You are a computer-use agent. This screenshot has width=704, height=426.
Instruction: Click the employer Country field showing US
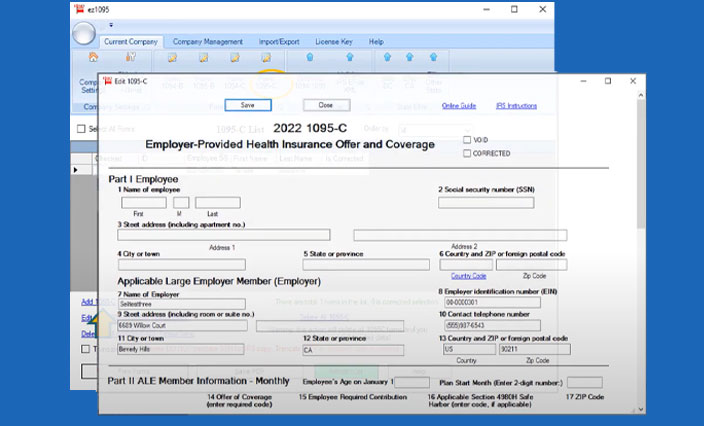(x=469, y=349)
